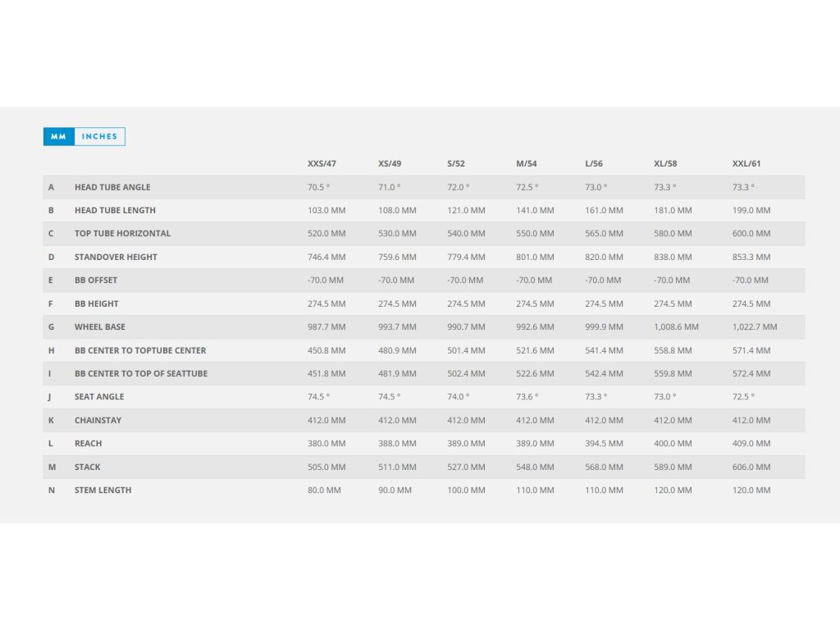This screenshot has height=630, width=840.
Task: Click the BB HEIGHT row label
Action: (x=97, y=304)
